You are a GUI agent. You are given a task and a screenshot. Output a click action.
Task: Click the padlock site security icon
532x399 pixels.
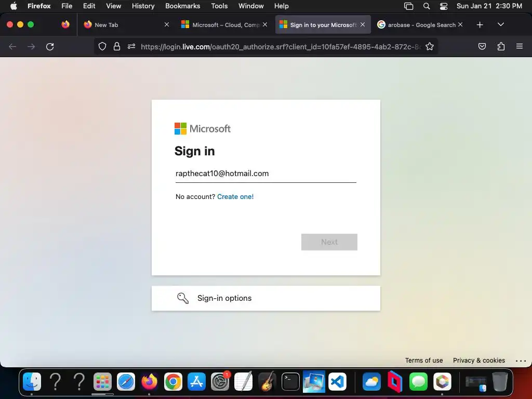(x=117, y=46)
